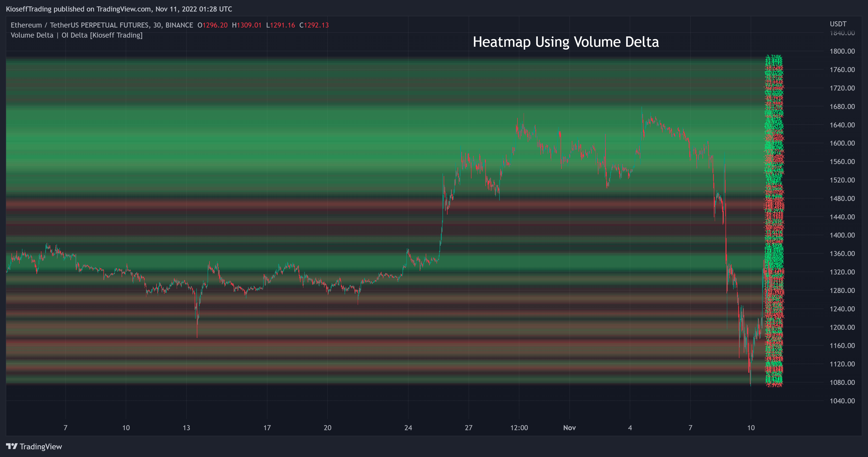
Task: Click the open value O1296.20
Action: tap(212, 25)
